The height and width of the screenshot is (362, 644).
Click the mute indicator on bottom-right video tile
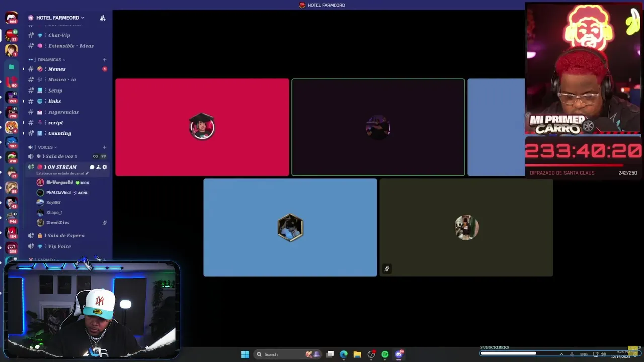point(387,269)
